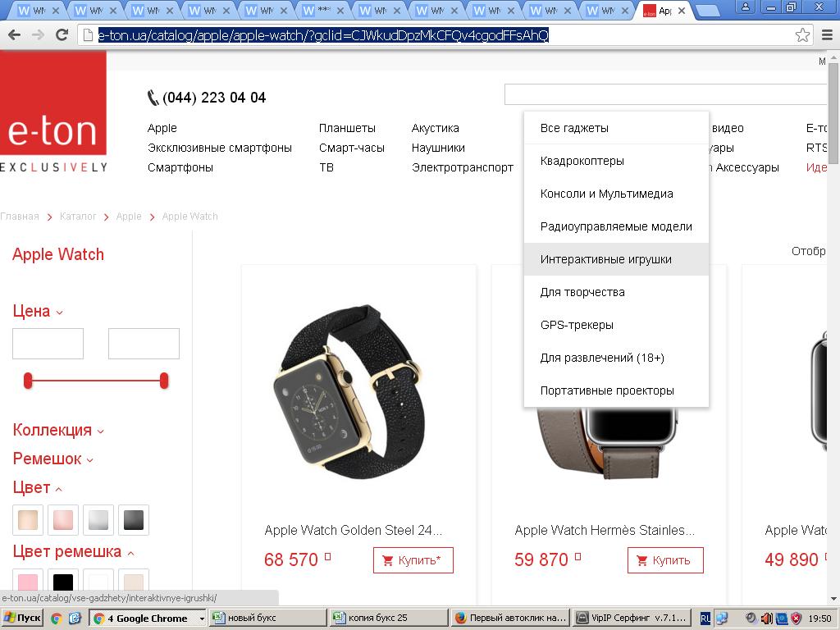This screenshot has height=630, width=840.
Task: Click the e-ton red logo
Action: click(x=53, y=103)
